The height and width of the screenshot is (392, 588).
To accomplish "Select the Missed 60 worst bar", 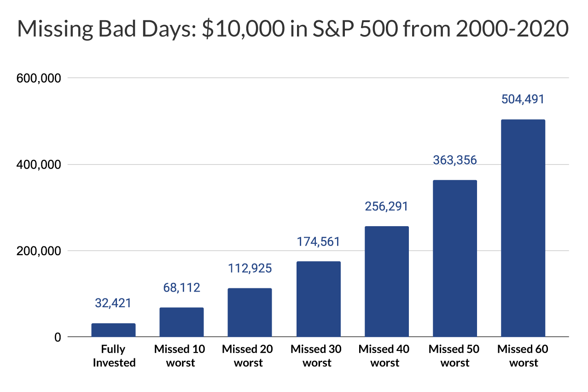I will click(523, 228).
